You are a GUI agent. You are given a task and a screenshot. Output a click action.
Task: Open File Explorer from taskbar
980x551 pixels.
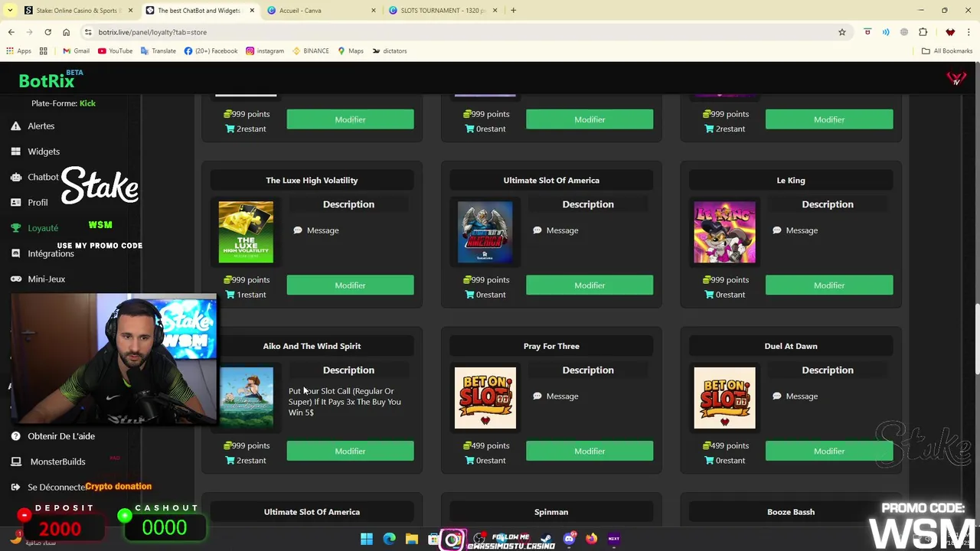[x=411, y=539]
